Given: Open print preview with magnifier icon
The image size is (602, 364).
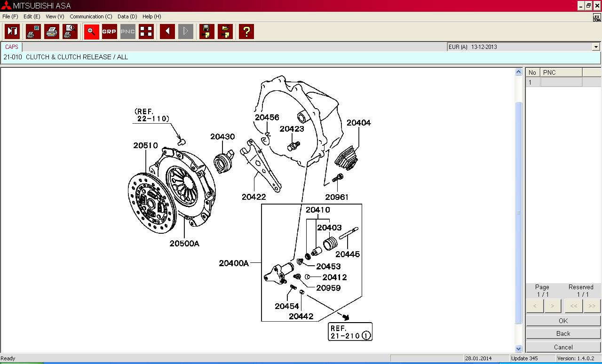Looking at the screenshot, I should point(70,32).
